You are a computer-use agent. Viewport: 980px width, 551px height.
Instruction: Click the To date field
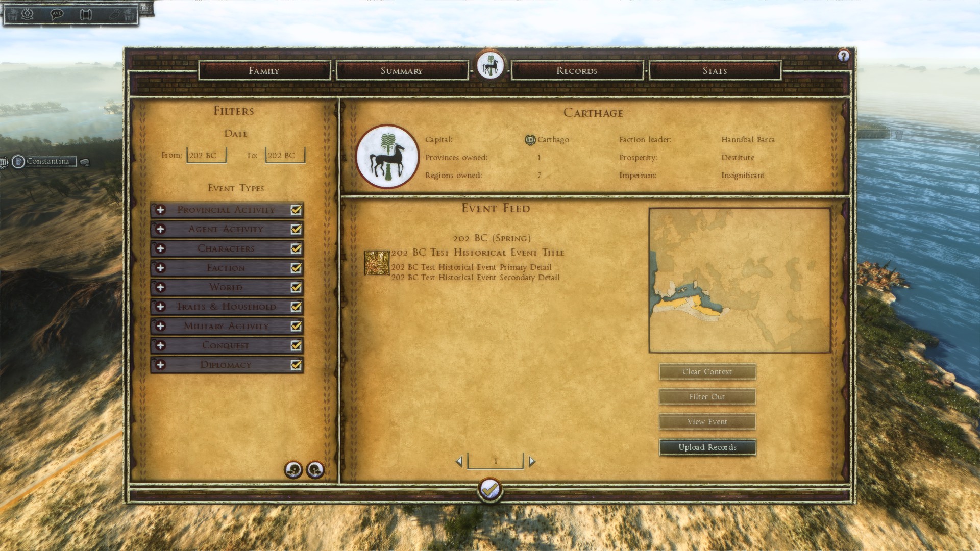(x=285, y=155)
